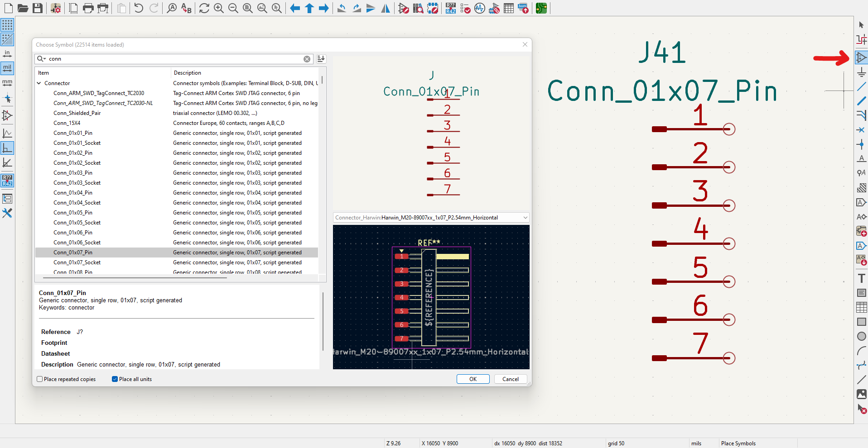This screenshot has height=448, width=868.
Task: Switch to the PCB editor
Action: [x=541, y=8]
